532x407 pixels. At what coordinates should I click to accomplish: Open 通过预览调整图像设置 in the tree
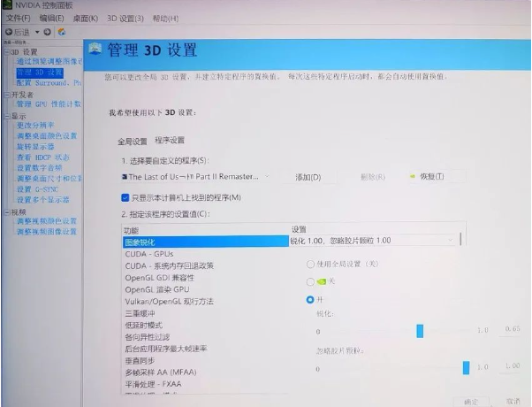pos(49,61)
